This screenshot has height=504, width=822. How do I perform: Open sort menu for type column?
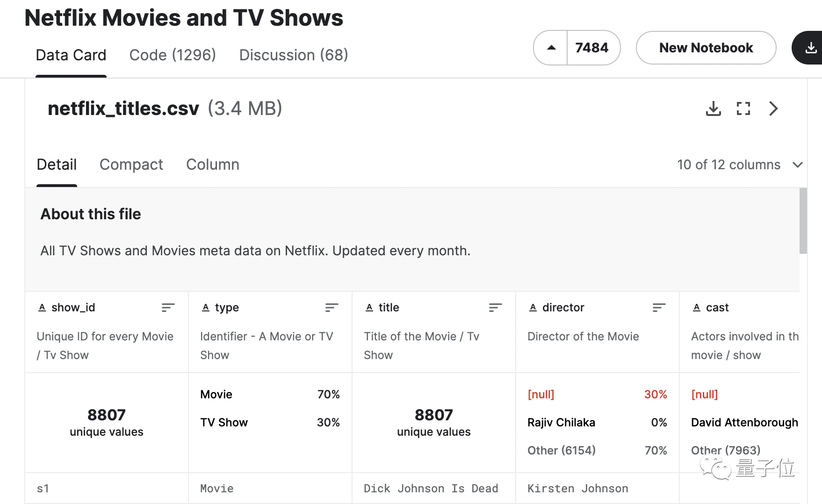coord(332,307)
